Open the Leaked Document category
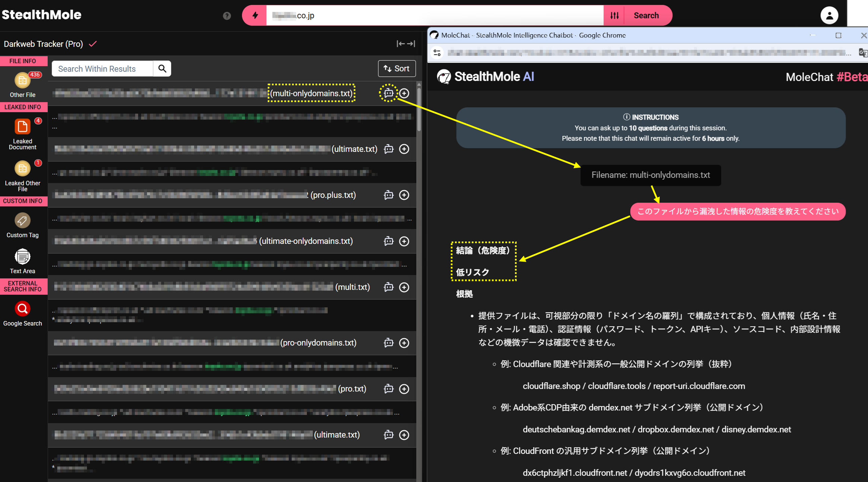868x482 pixels. click(22, 127)
